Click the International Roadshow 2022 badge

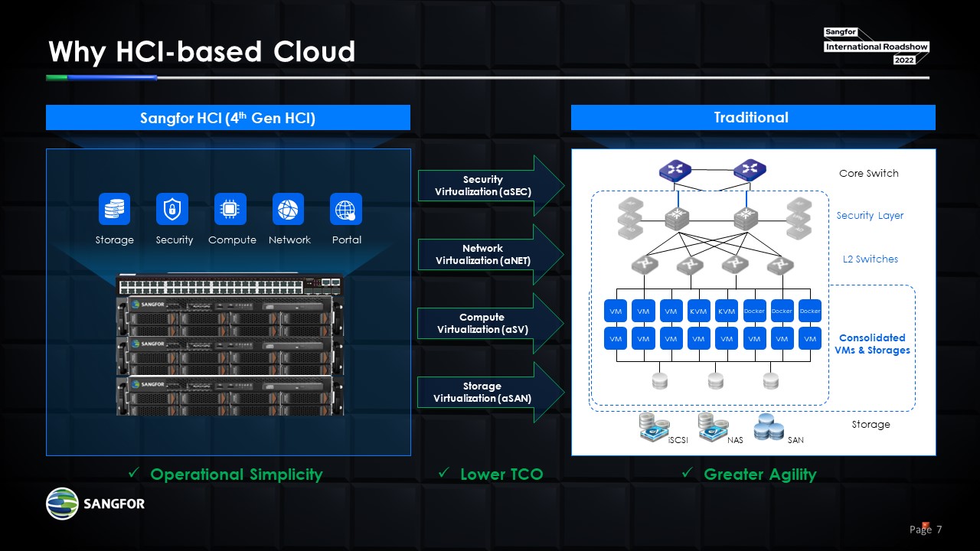[876, 47]
